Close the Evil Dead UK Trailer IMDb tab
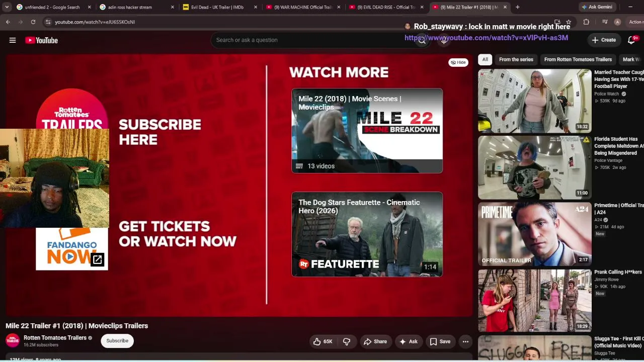The width and height of the screenshot is (644, 362). 256,7
